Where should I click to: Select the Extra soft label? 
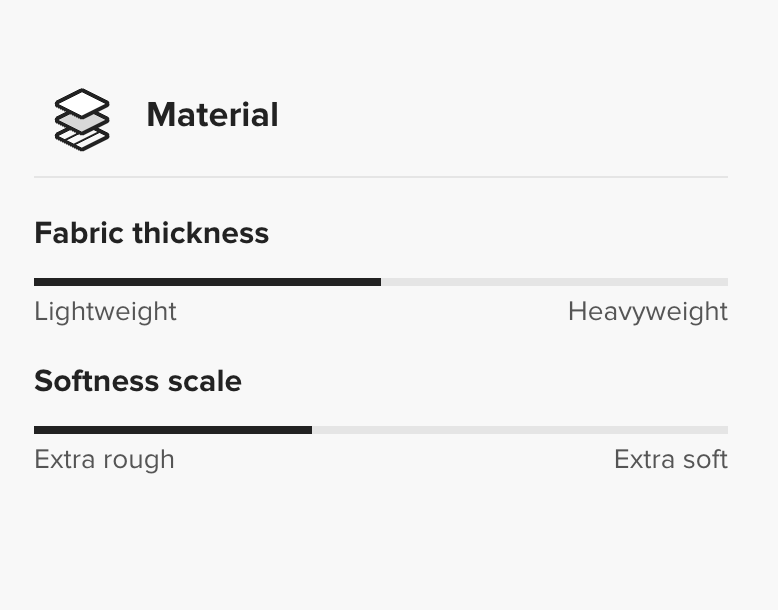(670, 459)
